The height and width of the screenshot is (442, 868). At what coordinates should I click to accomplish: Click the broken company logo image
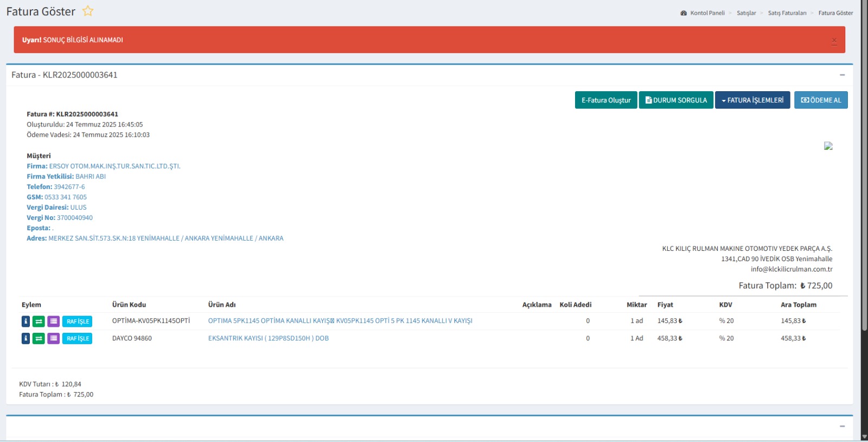click(828, 146)
